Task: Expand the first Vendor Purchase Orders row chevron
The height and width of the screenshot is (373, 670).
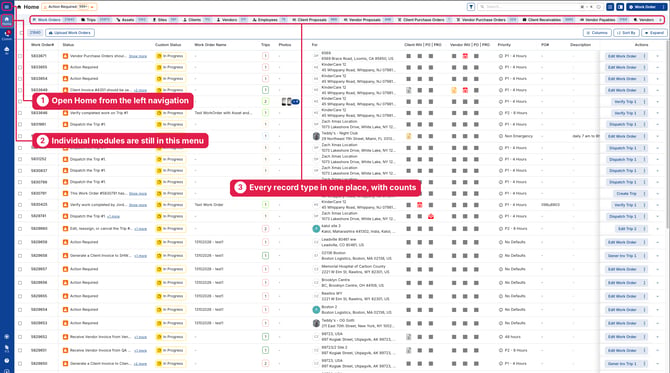Action: (x=658, y=56)
